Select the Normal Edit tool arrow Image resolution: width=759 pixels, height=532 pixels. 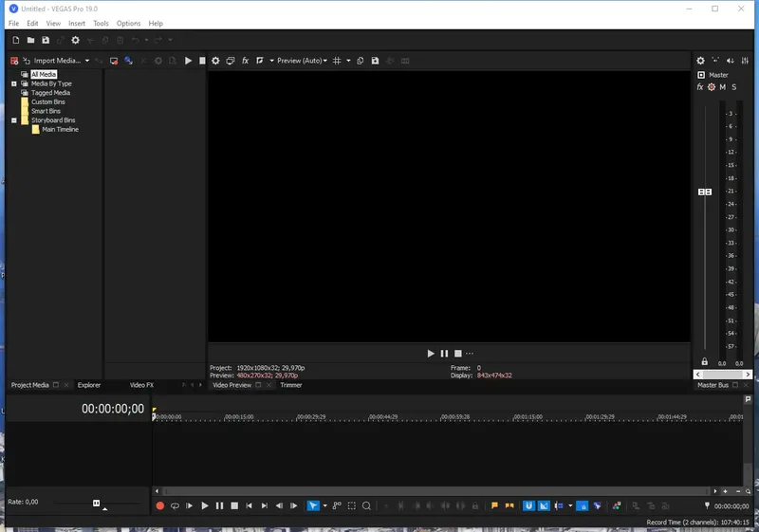tap(313, 505)
